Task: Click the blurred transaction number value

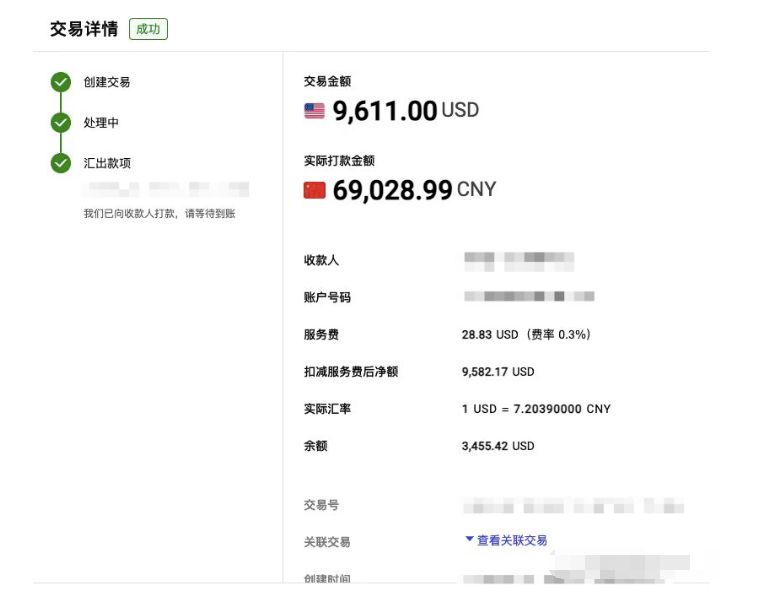Action: [573, 507]
